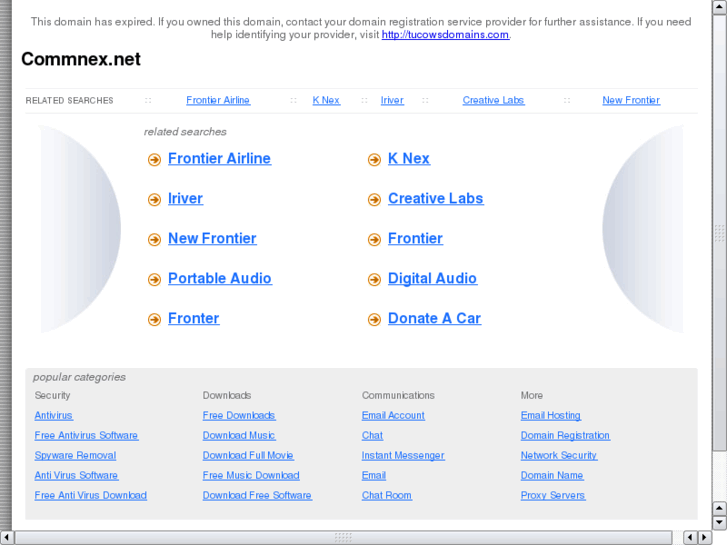Viewport: 727px width, 545px height.
Task: Open Frontier Airline in the top related searches bar
Action: 218,100
